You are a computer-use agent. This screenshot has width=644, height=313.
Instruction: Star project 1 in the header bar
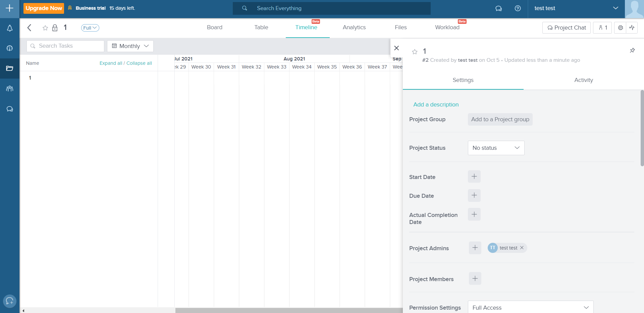pyautogui.click(x=45, y=28)
